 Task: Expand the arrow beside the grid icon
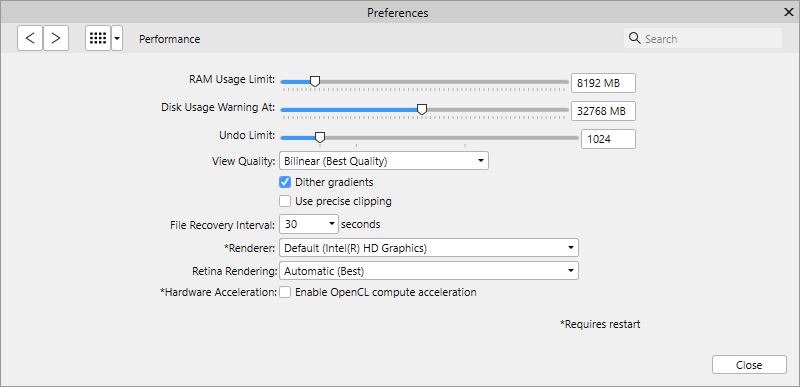[x=117, y=38]
